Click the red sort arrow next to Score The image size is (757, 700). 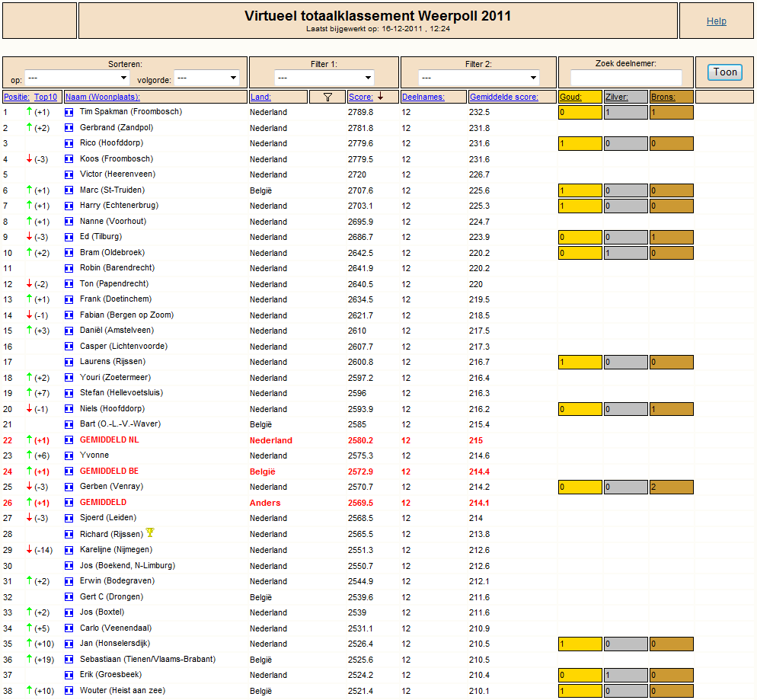point(381,97)
